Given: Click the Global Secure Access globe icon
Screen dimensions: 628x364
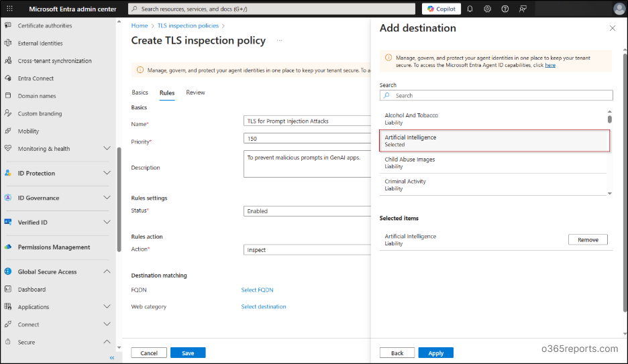Looking at the screenshot, I should pyautogui.click(x=8, y=271).
